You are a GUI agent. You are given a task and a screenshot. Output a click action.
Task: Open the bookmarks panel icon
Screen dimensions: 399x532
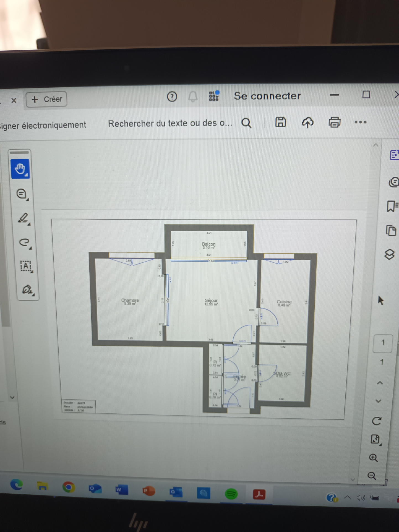coord(392,206)
